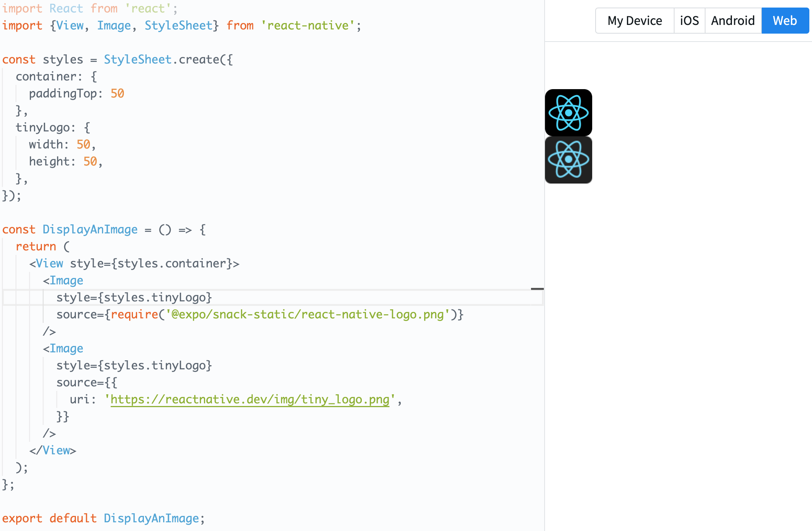The width and height of the screenshot is (812, 531).
Task: Click the first React logo with black background
Action: click(568, 113)
